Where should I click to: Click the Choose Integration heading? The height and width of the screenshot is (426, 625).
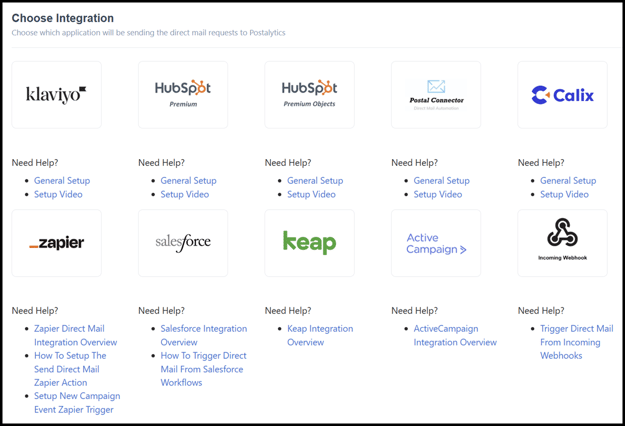tap(63, 18)
